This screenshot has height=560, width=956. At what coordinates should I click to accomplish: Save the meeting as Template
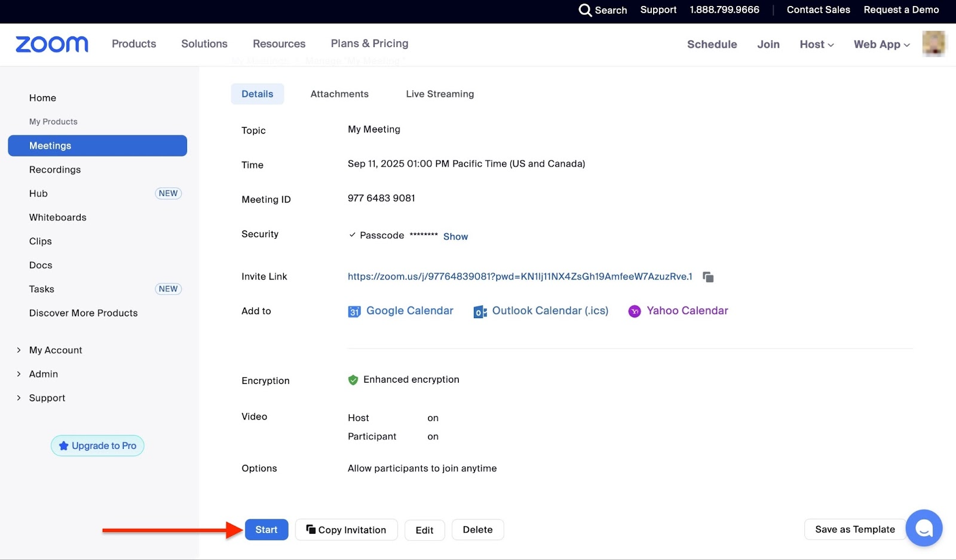click(x=855, y=530)
